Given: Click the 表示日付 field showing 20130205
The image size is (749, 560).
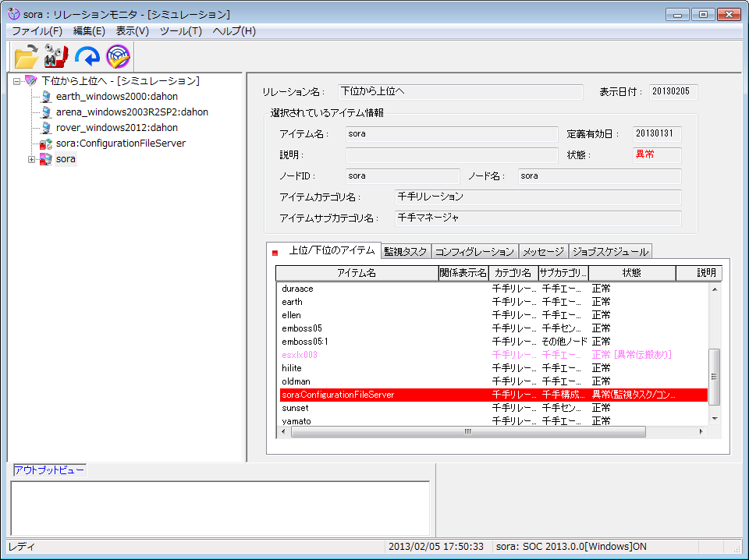Looking at the screenshot, I should (x=673, y=92).
